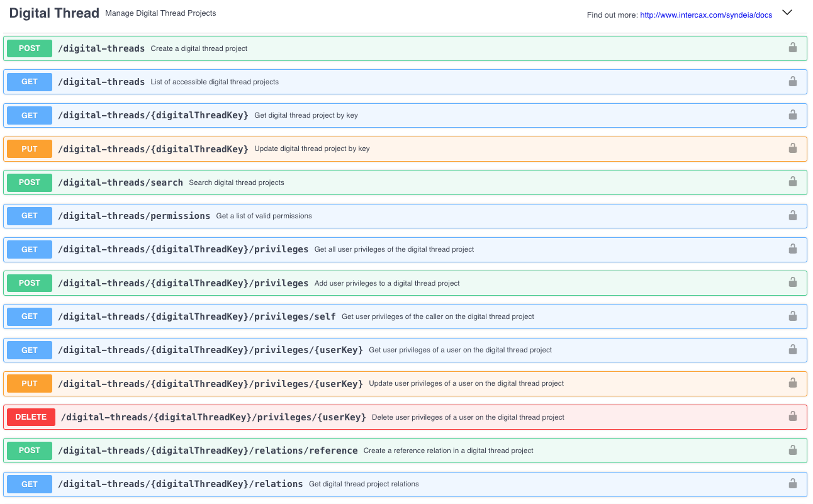Click lock icon on Create digital thread project row
The width and height of the screenshot is (813, 504).
coord(792,48)
